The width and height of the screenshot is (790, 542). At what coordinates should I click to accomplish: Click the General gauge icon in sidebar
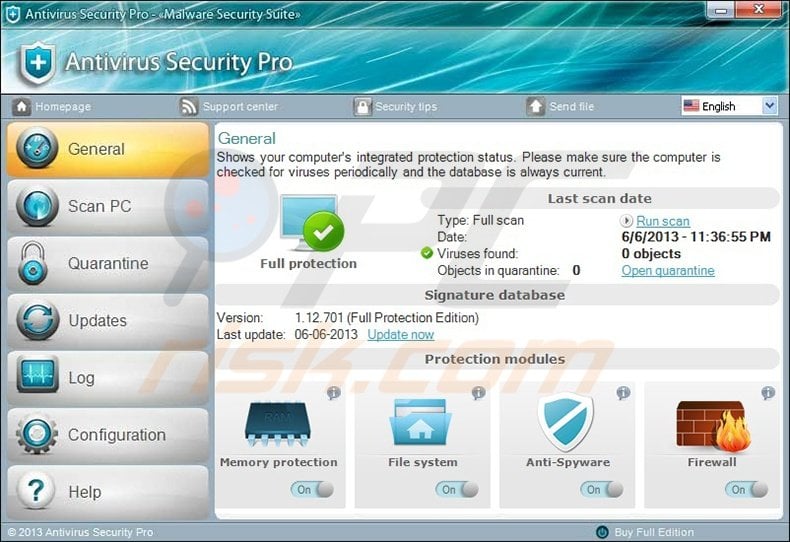coord(37,148)
